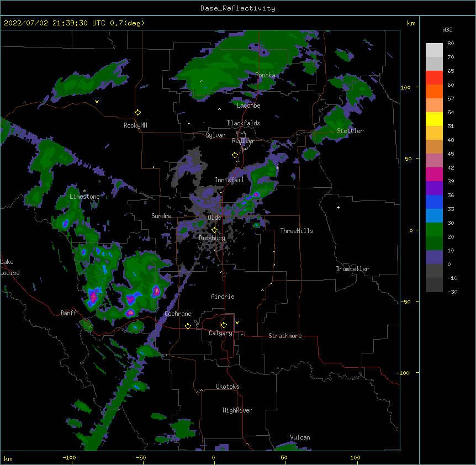Click the Base_Reflectivity title
Screen dimensions: 476x465
pyautogui.click(x=238, y=8)
